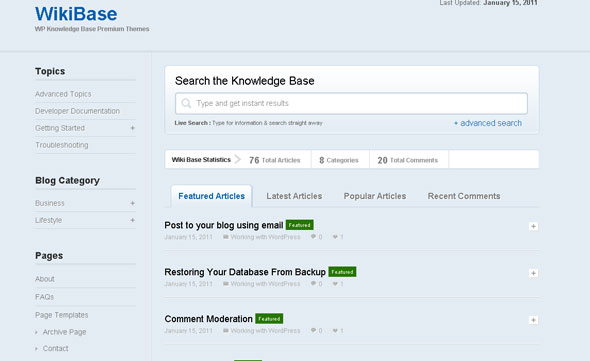
Task: Click Featured badge beside 'Restoring Your Database'
Action: click(342, 272)
